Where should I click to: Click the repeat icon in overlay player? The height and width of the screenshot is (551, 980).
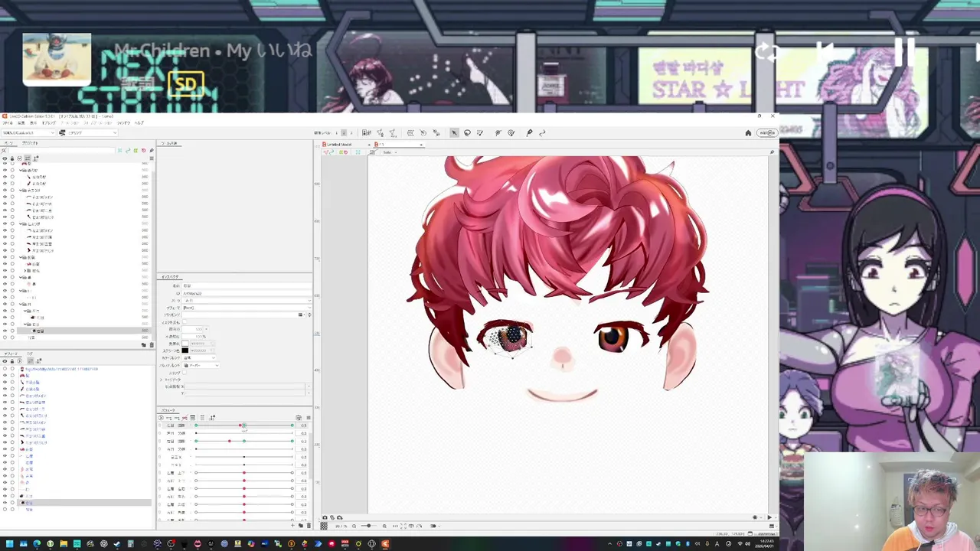coord(766,51)
